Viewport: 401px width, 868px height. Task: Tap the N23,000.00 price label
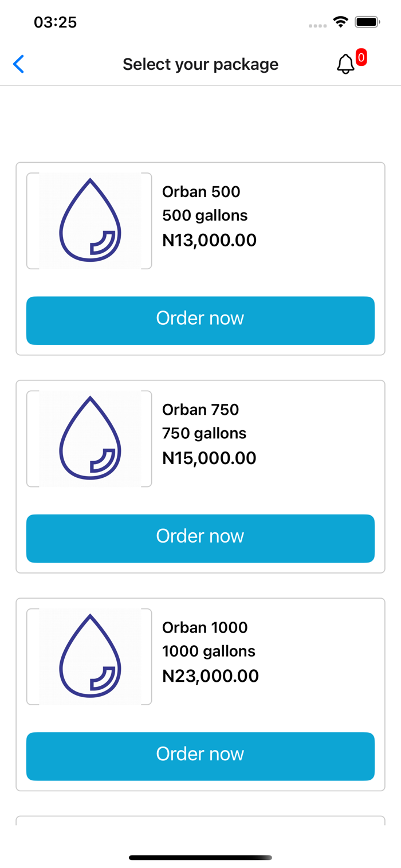(x=210, y=676)
